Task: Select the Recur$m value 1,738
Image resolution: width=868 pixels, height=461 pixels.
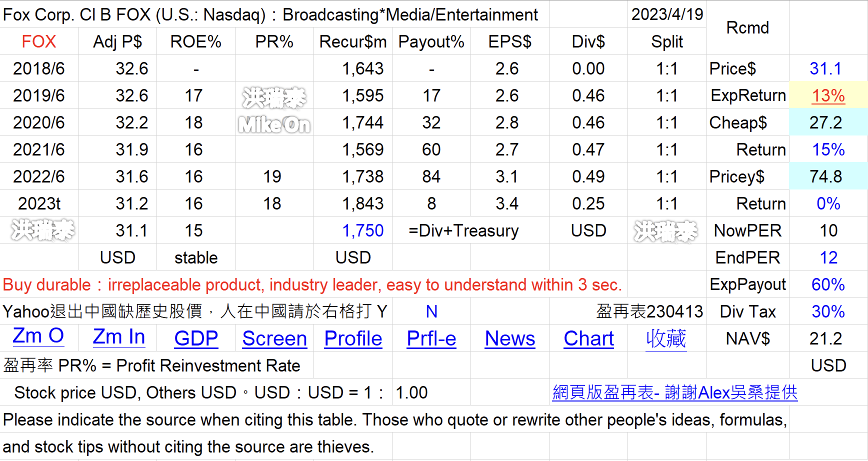Action: 363,176
